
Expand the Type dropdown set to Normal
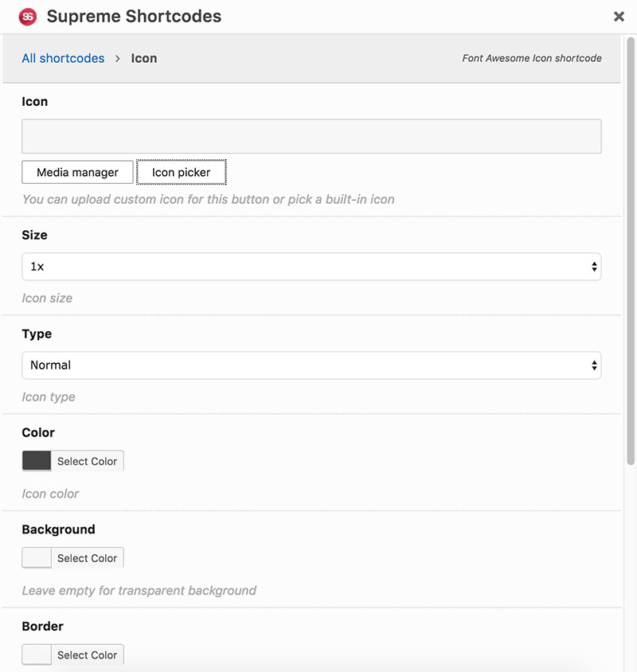tap(303, 365)
